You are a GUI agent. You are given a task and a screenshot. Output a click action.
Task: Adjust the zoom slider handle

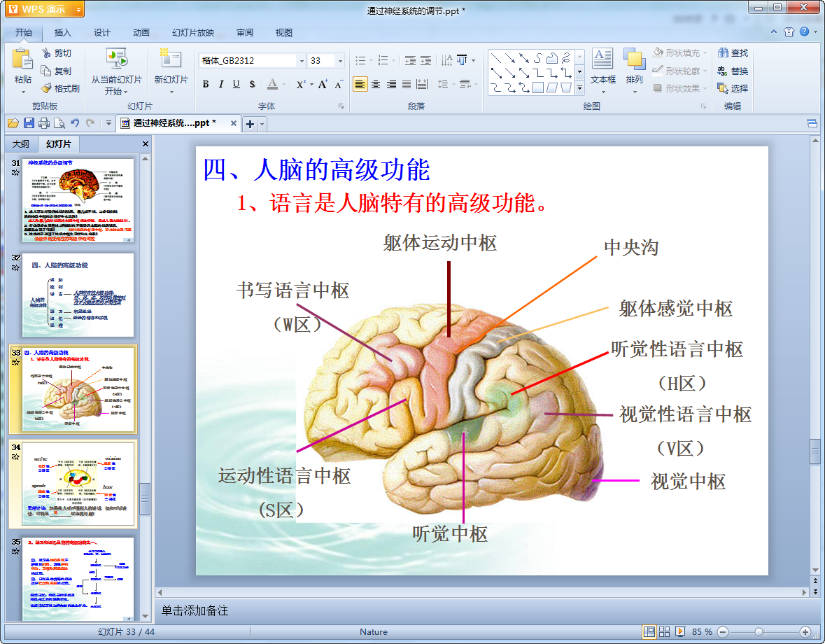pyautogui.click(x=759, y=632)
